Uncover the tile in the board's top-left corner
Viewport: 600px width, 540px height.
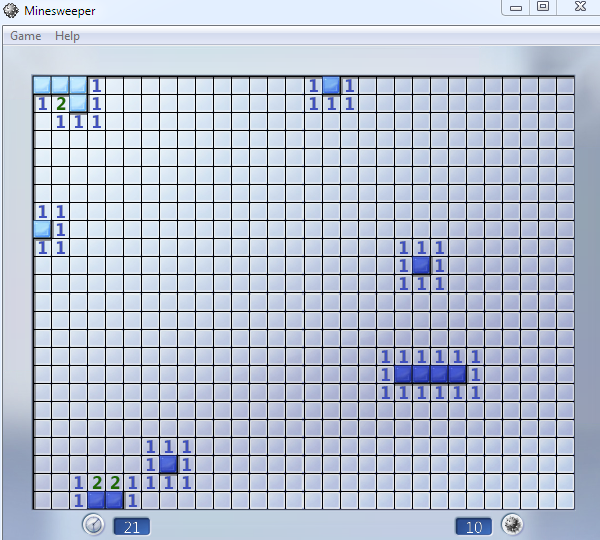click(x=42, y=85)
